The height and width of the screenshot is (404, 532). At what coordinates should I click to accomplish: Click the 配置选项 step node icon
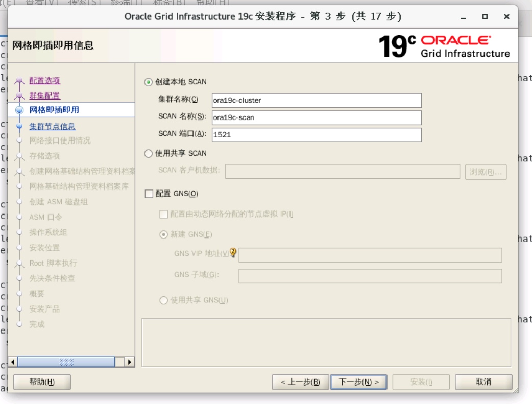20,81
